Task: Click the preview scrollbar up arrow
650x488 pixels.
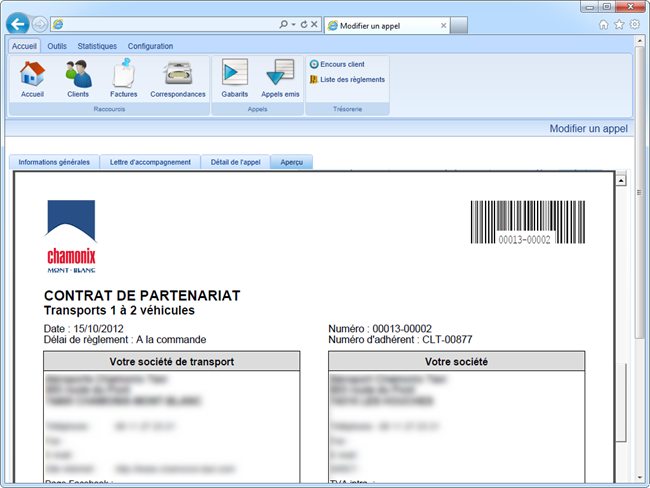Action: point(621,181)
